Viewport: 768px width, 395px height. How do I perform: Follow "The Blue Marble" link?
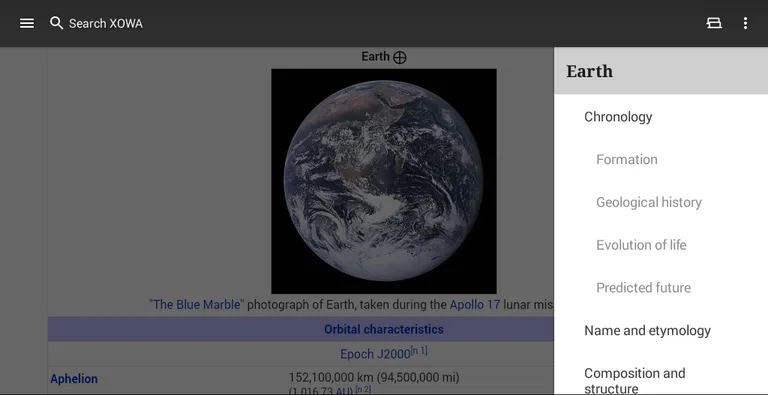coord(196,304)
